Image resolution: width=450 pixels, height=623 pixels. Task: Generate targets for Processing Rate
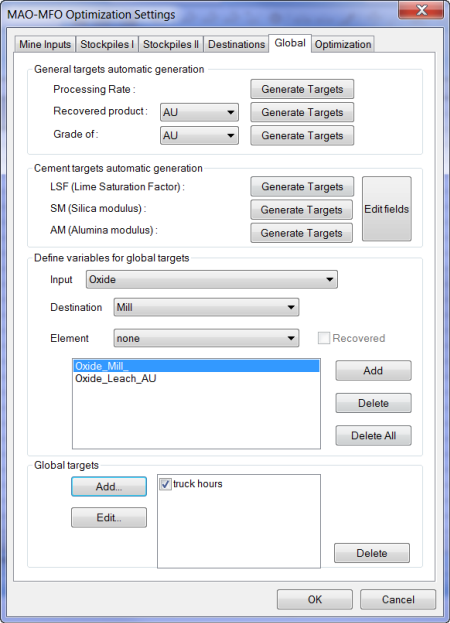point(302,89)
